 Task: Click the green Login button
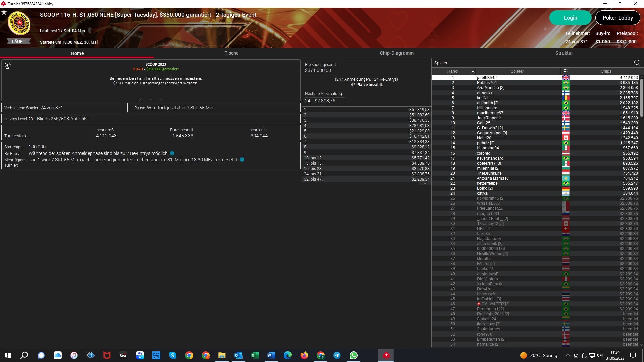pyautogui.click(x=570, y=18)
